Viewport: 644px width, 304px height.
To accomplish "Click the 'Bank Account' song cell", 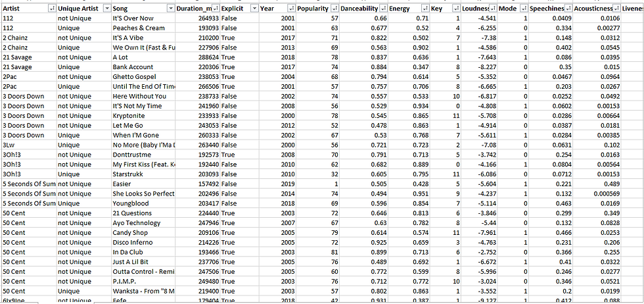I will (x=143, y=67).
